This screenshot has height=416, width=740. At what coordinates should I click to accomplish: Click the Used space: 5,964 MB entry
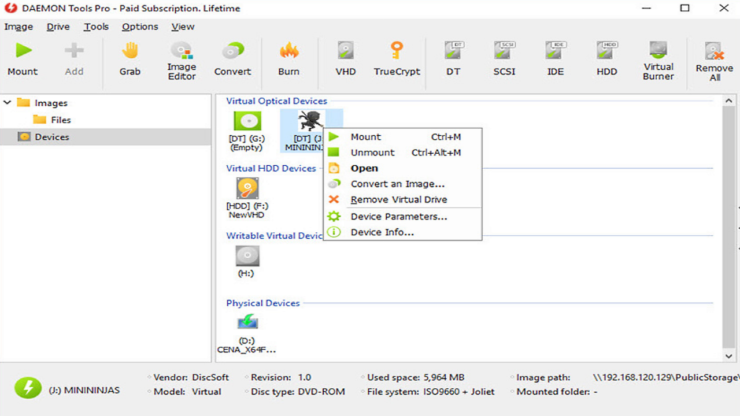[x=412, y=377]
